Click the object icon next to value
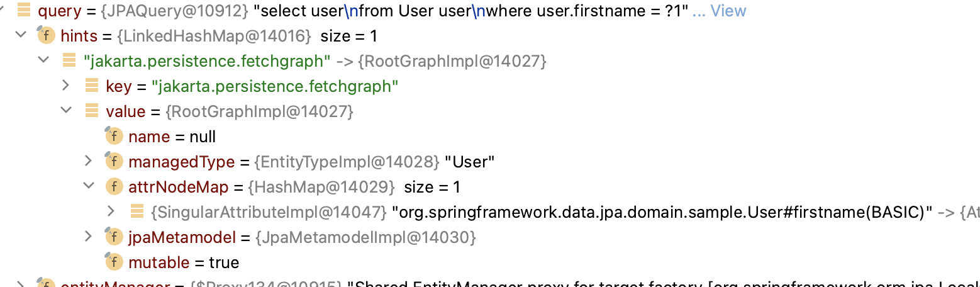The image size is (980, 287). [92, 111]
